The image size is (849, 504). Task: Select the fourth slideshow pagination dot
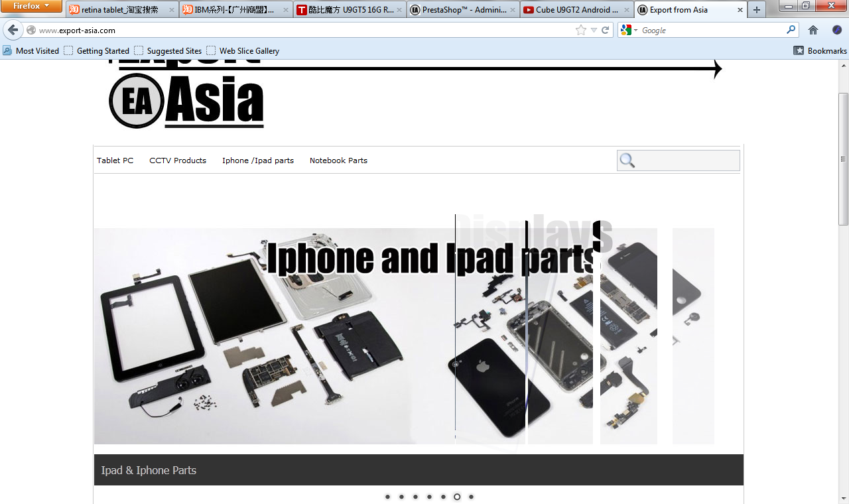tap(429, 497)
